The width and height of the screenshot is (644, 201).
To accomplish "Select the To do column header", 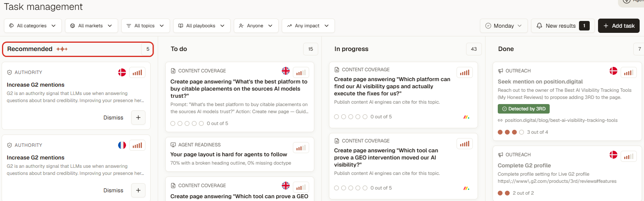I will (x=179, y=49).
